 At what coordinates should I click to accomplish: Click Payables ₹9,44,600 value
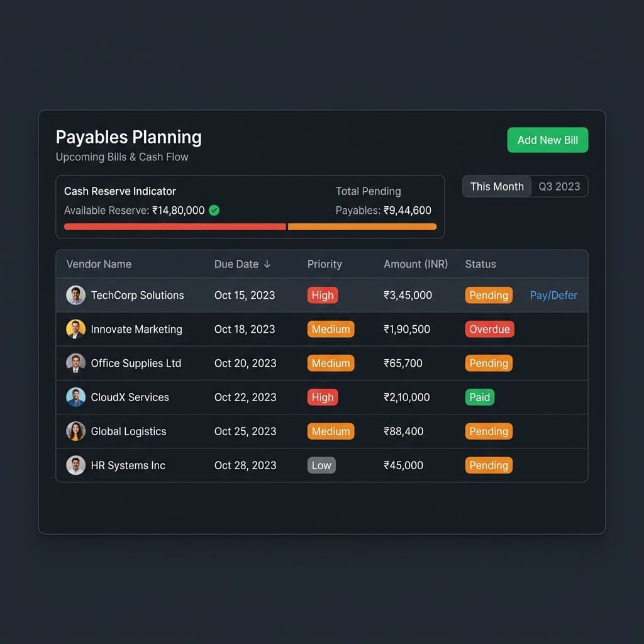click(x=408, y=210)
